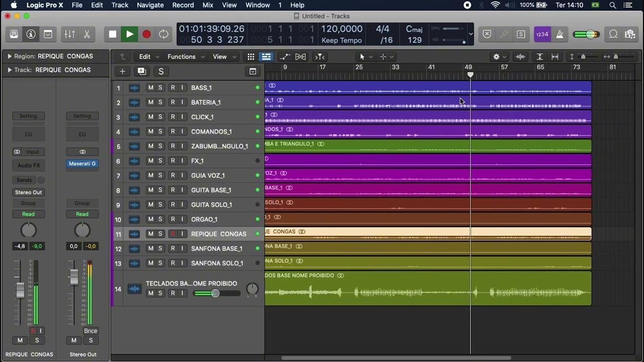Toggle global solo S button in track header

160,71
